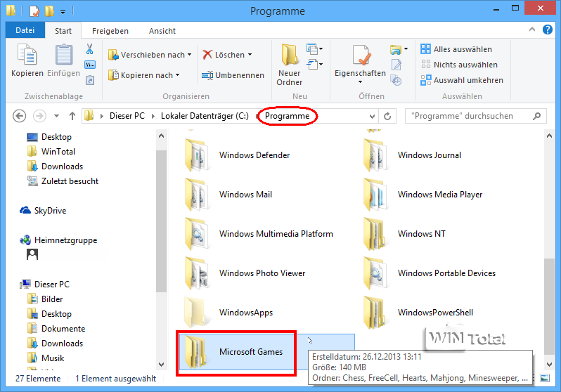Image resolution: width=561 pixels, height=392 pixels.
Task: Select Windows Multimedia Platform folder
Action: point(259,234)
